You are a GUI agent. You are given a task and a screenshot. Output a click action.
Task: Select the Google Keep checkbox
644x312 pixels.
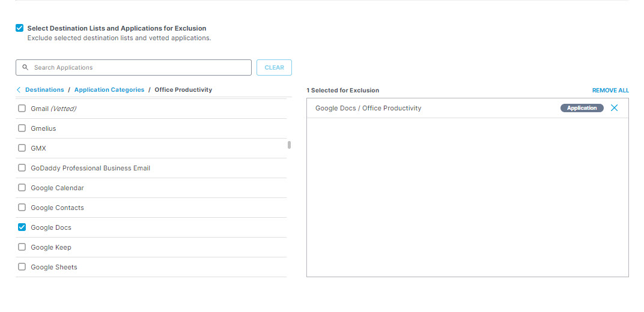[x=22, y=247]
